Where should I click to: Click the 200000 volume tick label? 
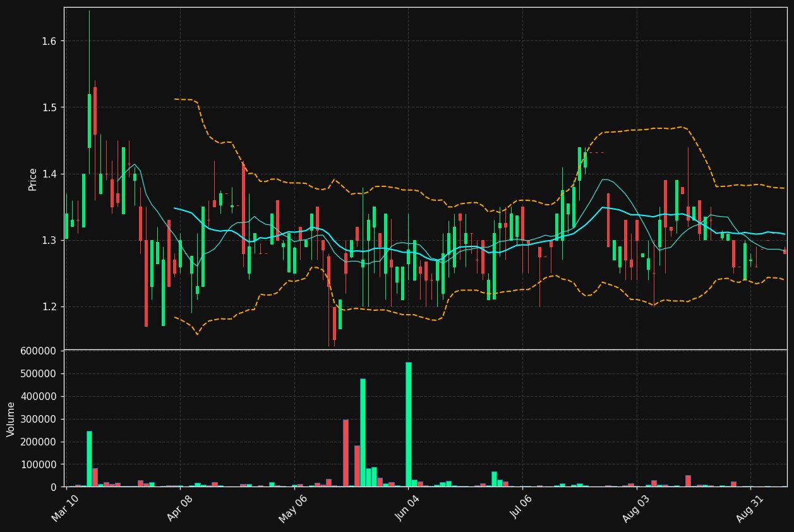click(x=39, y=442)
